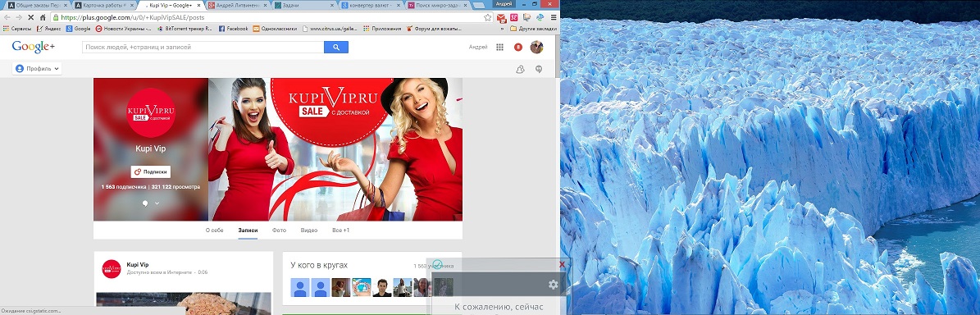
Task: Switch to the О себе tab
Action: click(x=214, y=230)
